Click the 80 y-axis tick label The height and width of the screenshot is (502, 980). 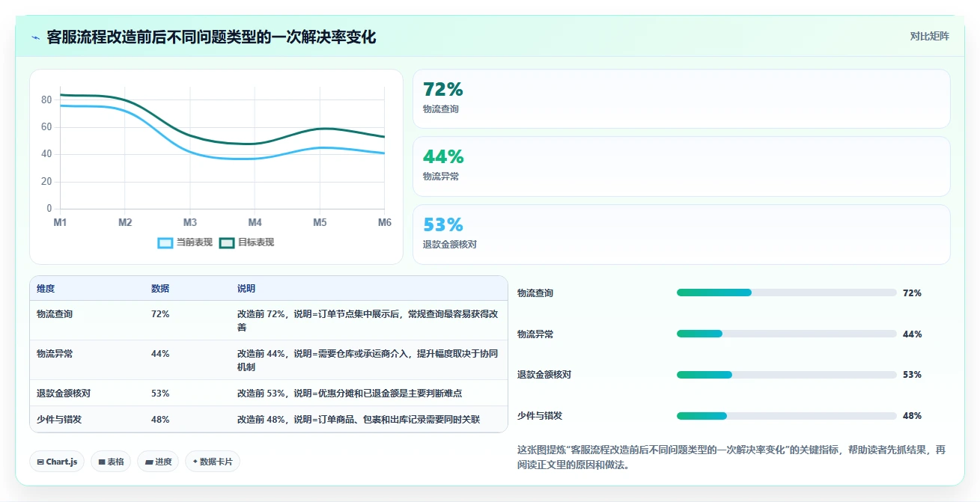(x=46, y=100)
